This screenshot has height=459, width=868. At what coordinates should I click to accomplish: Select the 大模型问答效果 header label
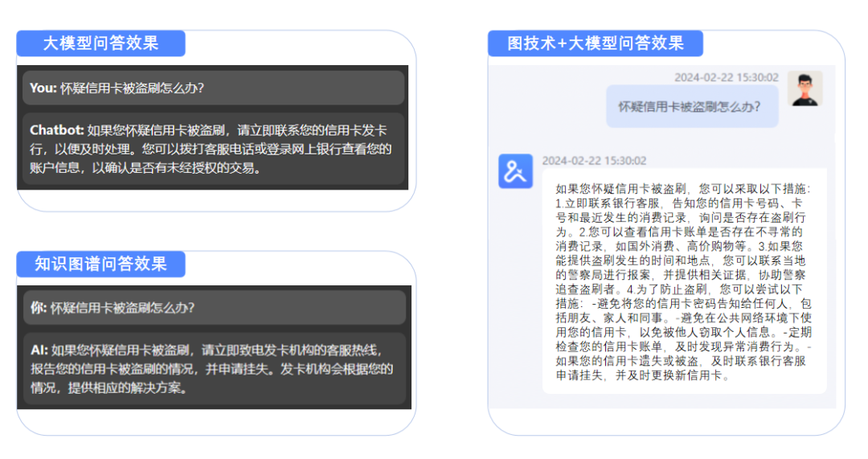[100, 43]
